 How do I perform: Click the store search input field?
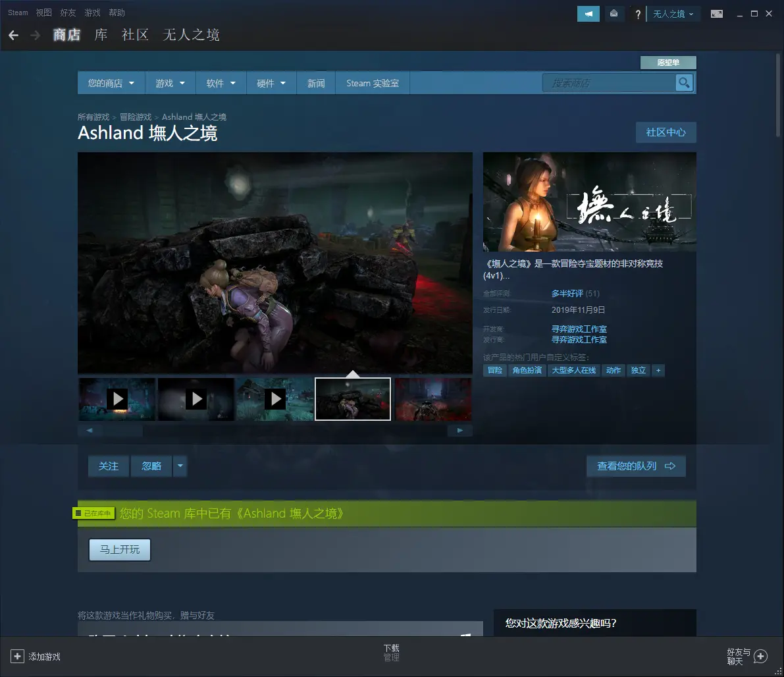tap(609, 82)
